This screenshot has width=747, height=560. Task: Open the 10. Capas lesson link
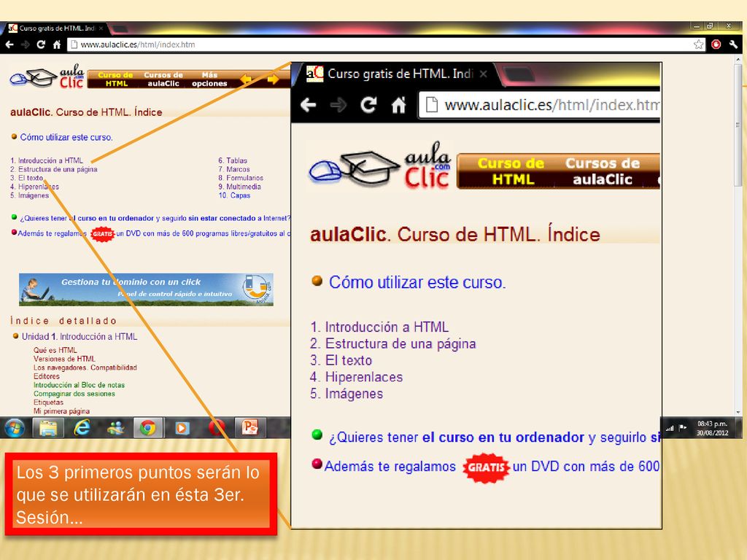tap(234, 195)
